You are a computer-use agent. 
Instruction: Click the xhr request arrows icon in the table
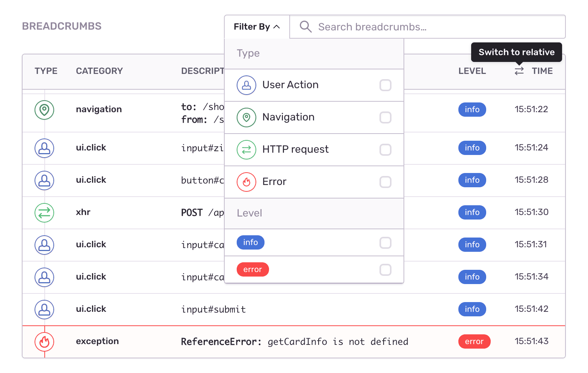coord(44,213)
